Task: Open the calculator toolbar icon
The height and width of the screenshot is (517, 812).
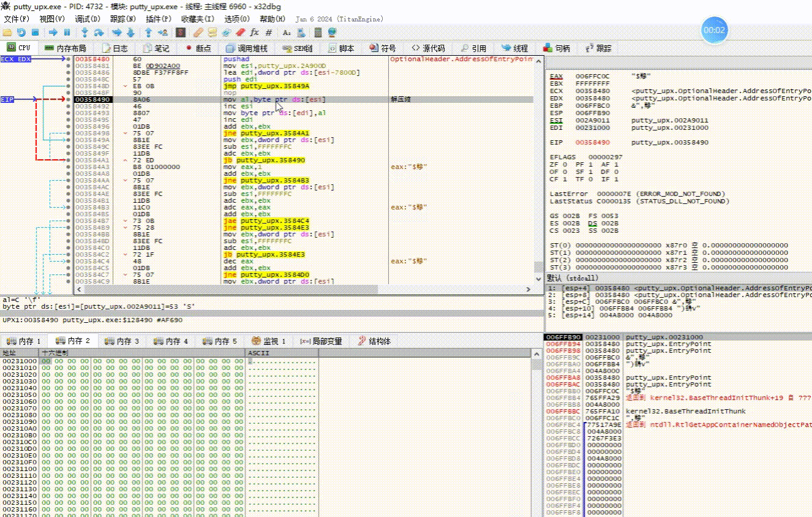Action: click(x=318, y=32)
